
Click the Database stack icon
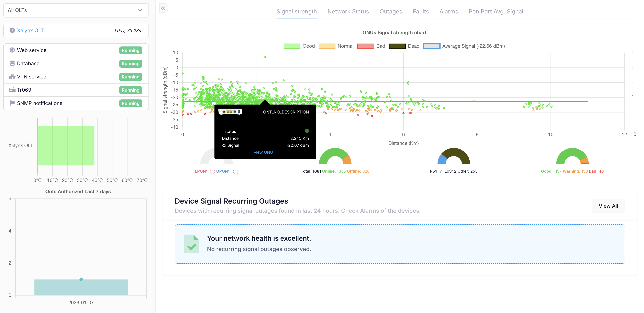click(x=12, y=63)
